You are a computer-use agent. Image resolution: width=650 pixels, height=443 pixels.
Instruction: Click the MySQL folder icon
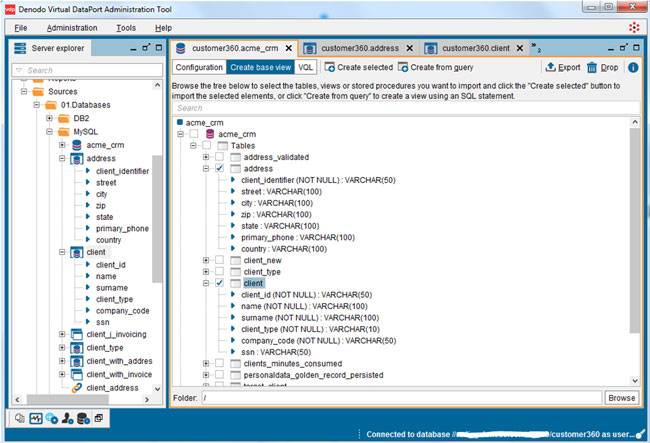coord(63,132)
